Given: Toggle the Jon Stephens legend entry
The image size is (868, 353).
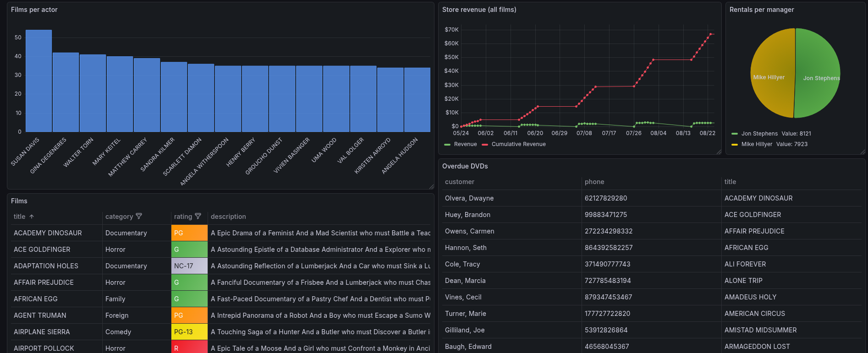Looking at the screenshot, I should (x=759, y=134).
